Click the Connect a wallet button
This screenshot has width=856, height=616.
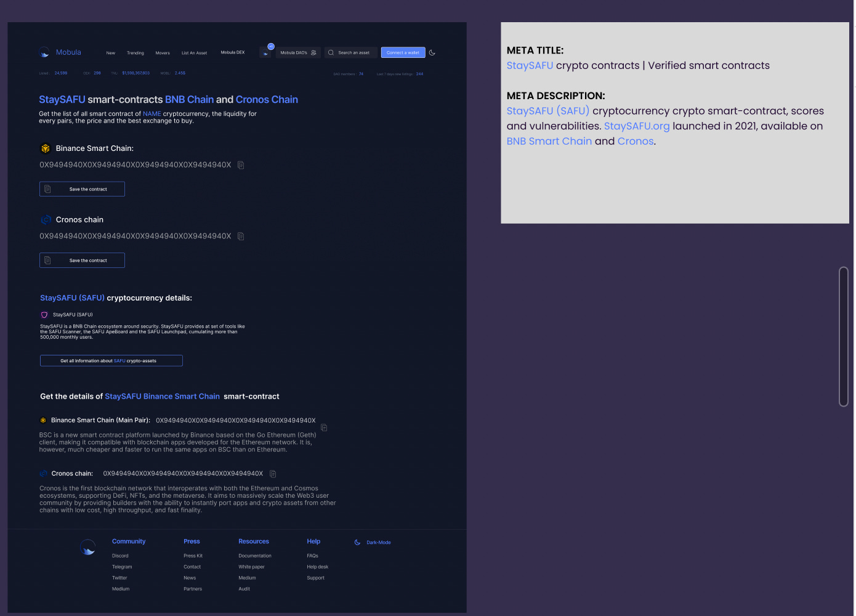click(403, 53)
